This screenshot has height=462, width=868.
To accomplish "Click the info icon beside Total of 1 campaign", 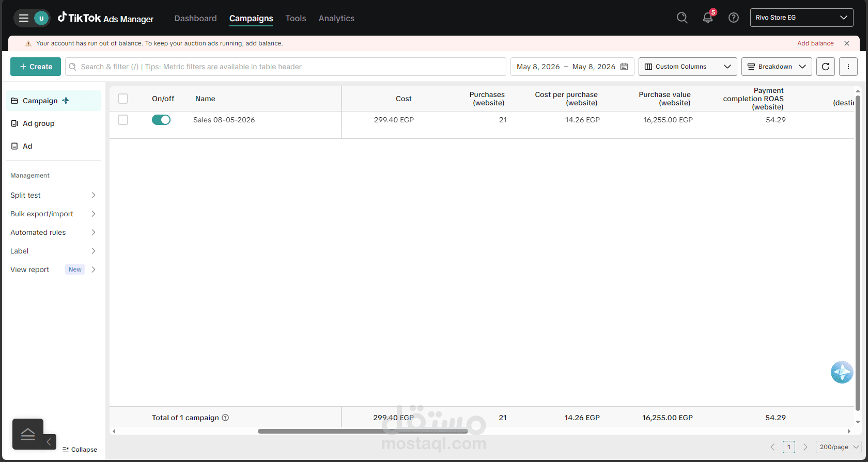I will pyautogui.click(x=225, y=418).
